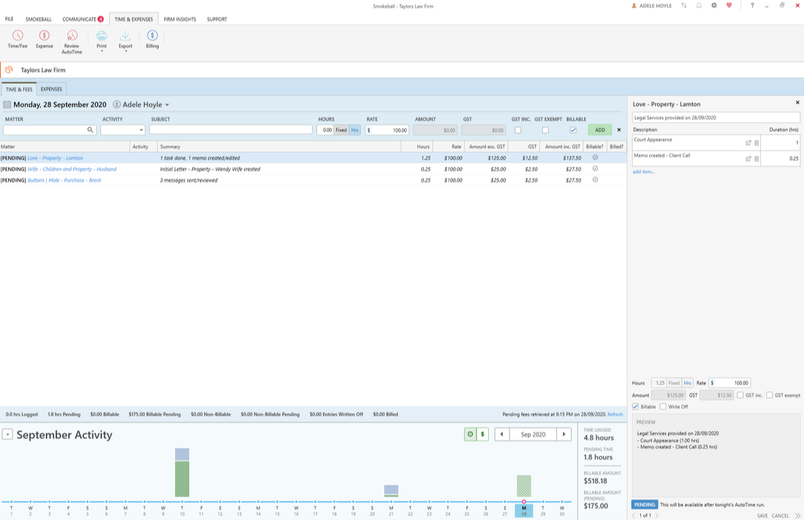Open Review AutoTime in the ribbon
The image size is (804, 520).
(x=72, y=36)
